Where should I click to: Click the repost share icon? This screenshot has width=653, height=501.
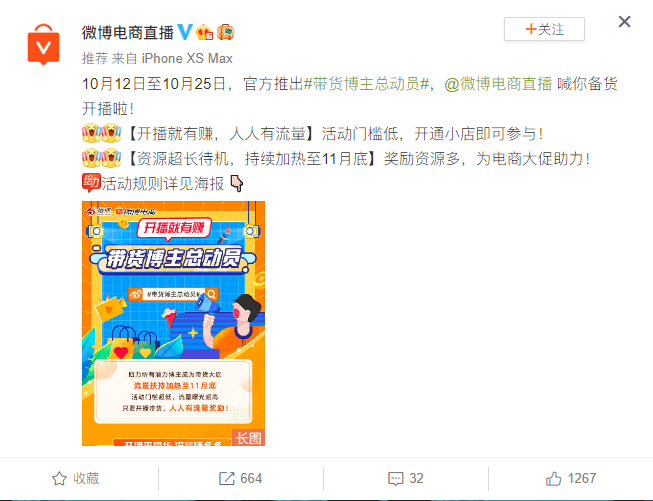point(227,479)
